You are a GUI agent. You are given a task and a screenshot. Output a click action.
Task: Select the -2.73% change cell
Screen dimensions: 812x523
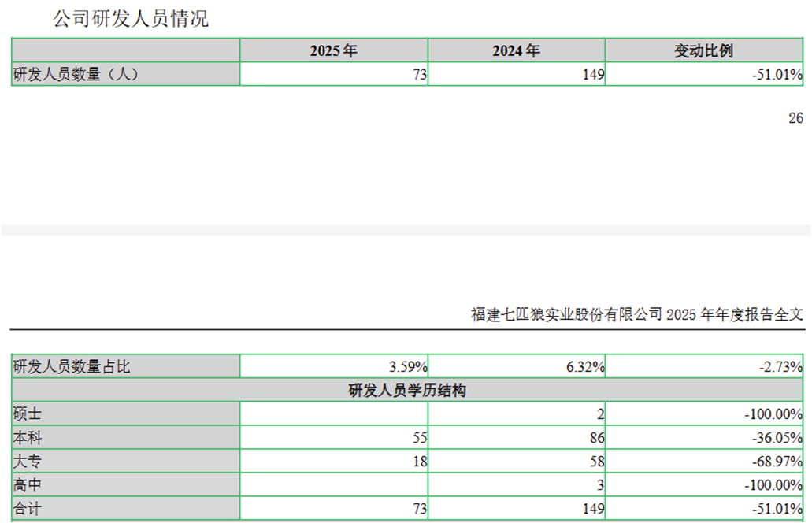point(780,367)
